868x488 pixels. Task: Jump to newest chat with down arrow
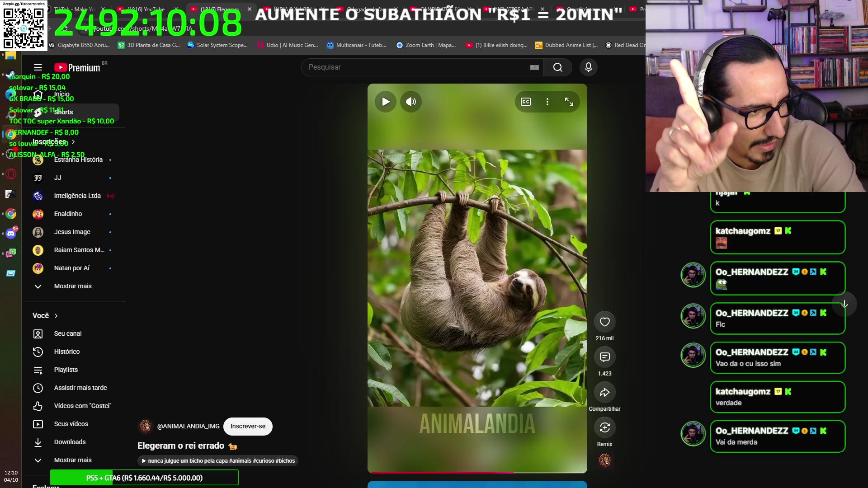click(x=844, y=304)
